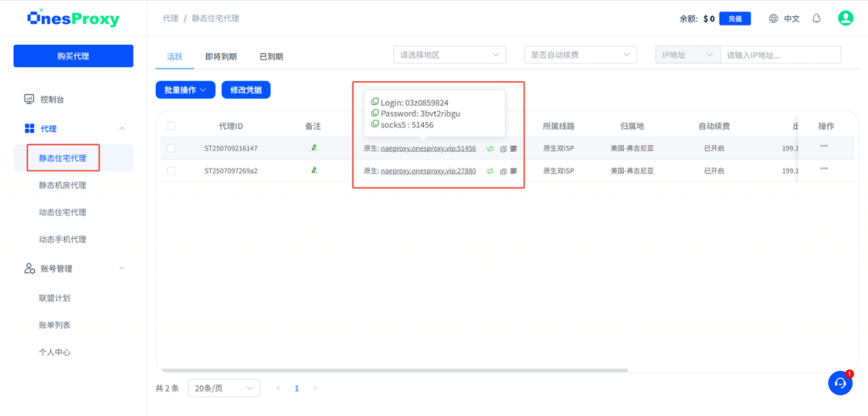Click the green edit note icon for ST250709216147
The height and width of the screenshot is (416, 868).
[x=314, y=148]
